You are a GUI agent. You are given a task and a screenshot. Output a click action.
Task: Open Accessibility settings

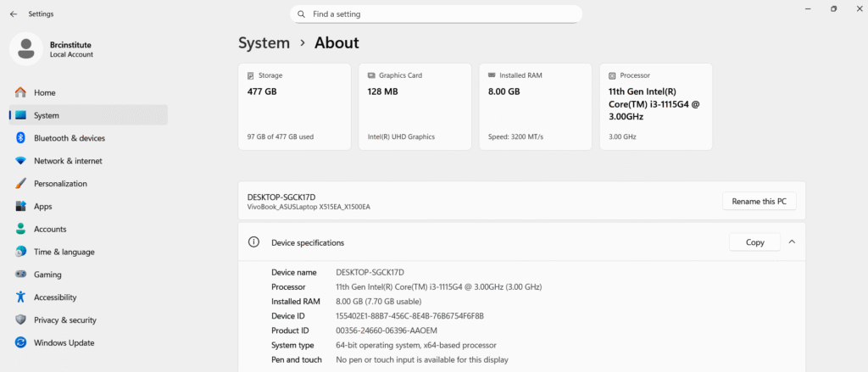88,297
